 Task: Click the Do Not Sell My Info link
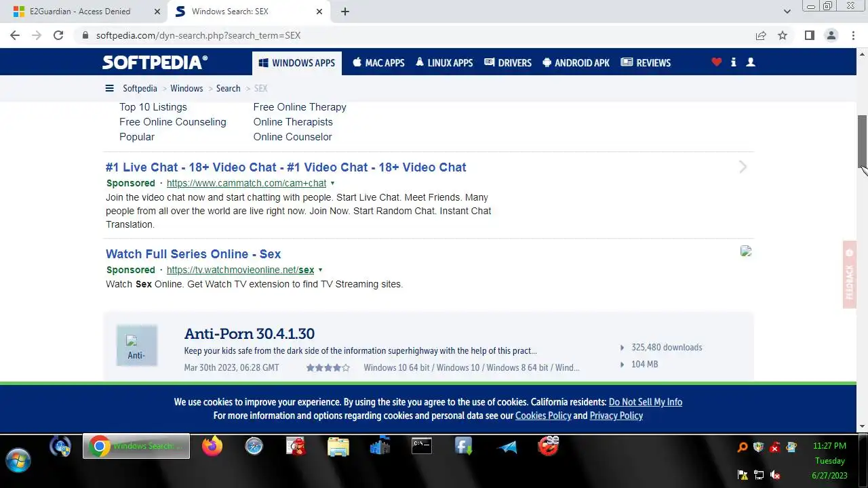(x=646, y=402)
